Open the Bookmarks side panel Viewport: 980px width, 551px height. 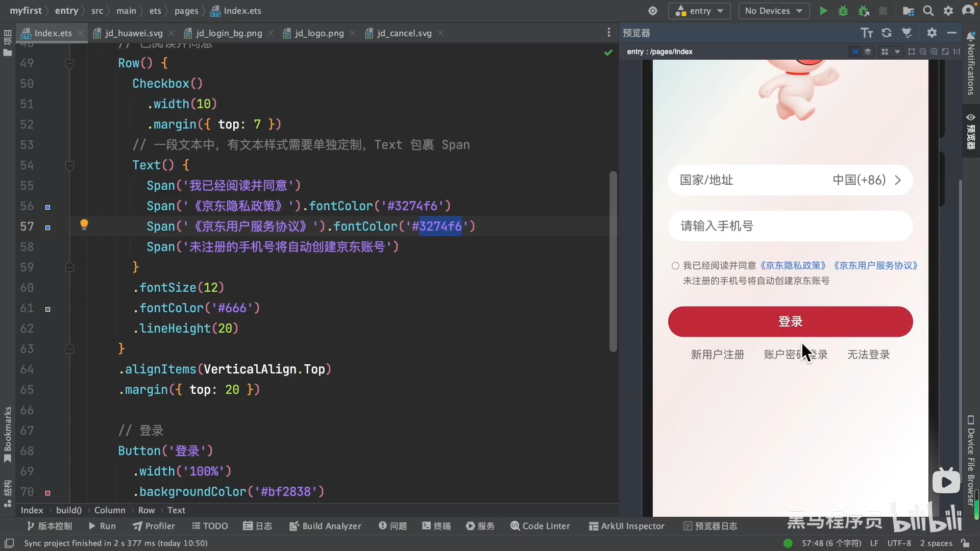pos(8,435)
